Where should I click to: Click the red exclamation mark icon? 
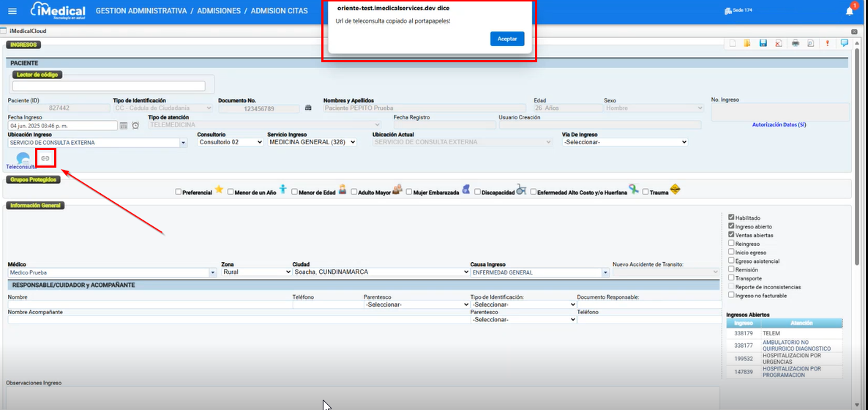pos(827,43)
